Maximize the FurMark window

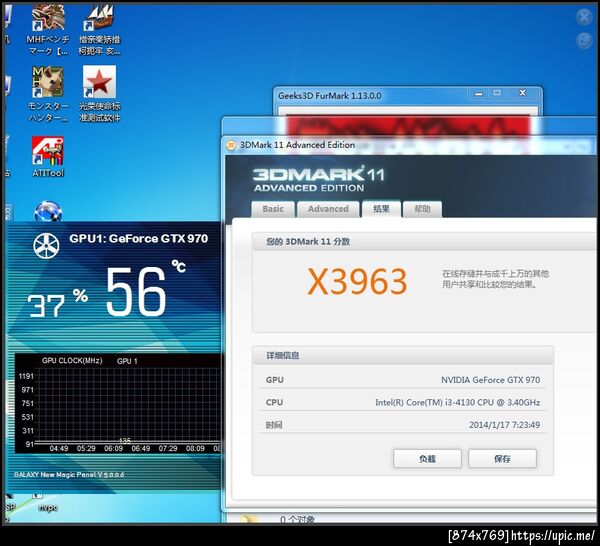pos(497,93)
